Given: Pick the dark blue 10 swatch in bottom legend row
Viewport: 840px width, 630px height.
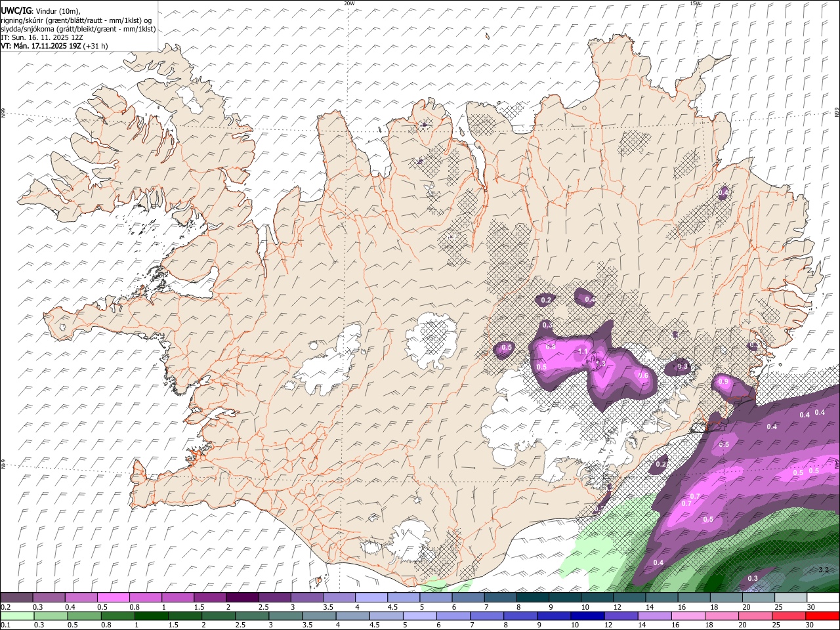Looking at the screenshot, I should click(x=587, y=616).
